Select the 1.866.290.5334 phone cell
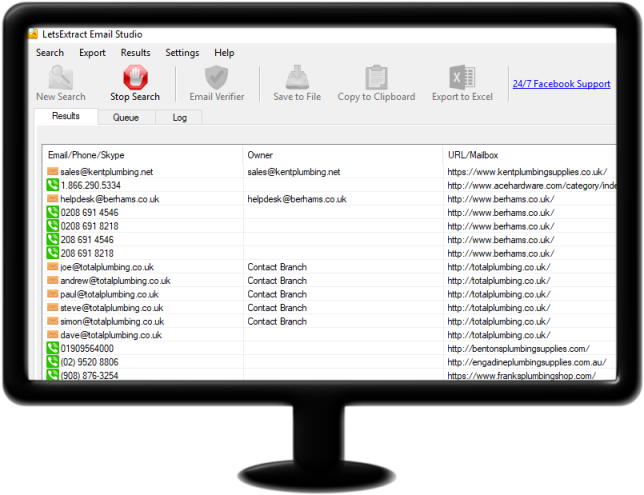This screenshot has height=495, width=644. (91, 185)
